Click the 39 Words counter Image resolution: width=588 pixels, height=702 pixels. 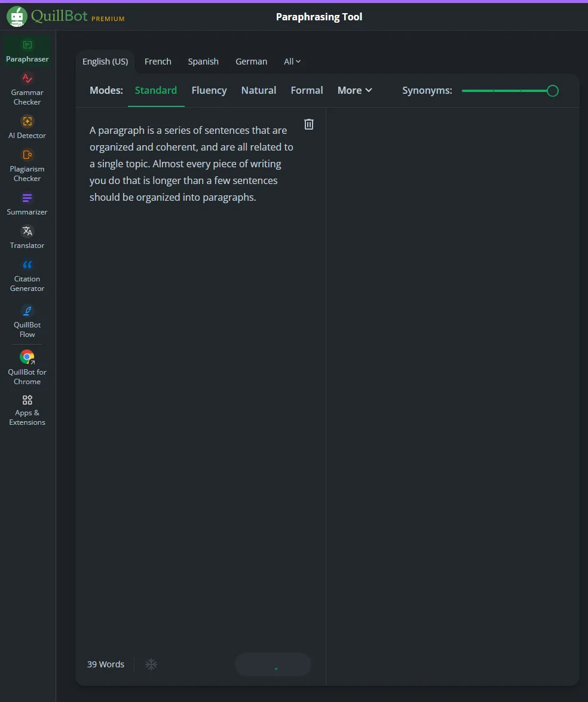[x=106, y=664]
